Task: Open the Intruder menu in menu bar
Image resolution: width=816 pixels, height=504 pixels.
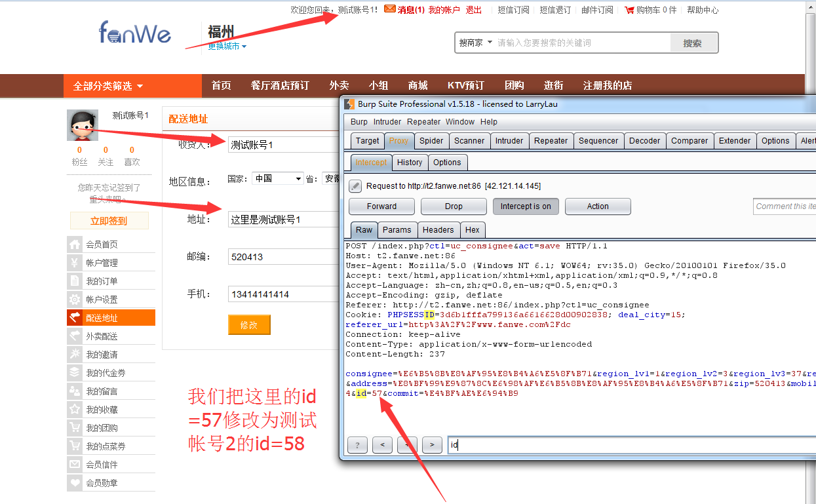Action: pos(387,122)
